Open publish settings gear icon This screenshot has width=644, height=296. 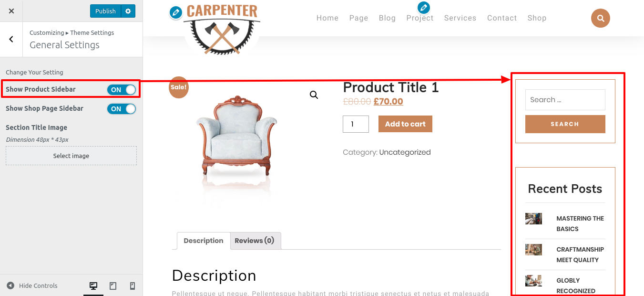pyautogui.click(x=128, y=11)
